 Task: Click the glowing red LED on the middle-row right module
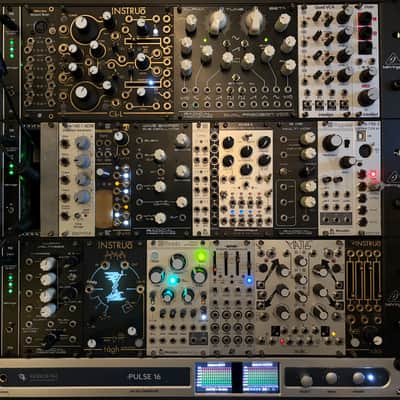pyautogui.click(x=373, y=174)
